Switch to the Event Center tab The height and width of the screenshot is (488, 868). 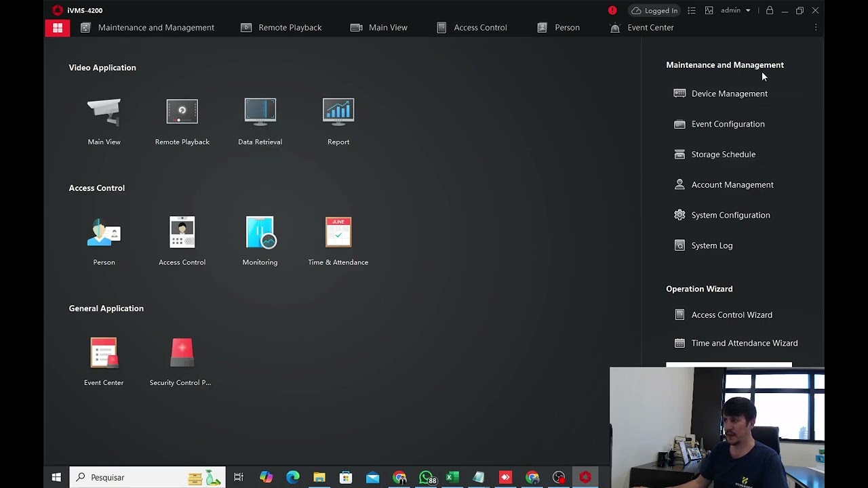[x=642, y=28]
